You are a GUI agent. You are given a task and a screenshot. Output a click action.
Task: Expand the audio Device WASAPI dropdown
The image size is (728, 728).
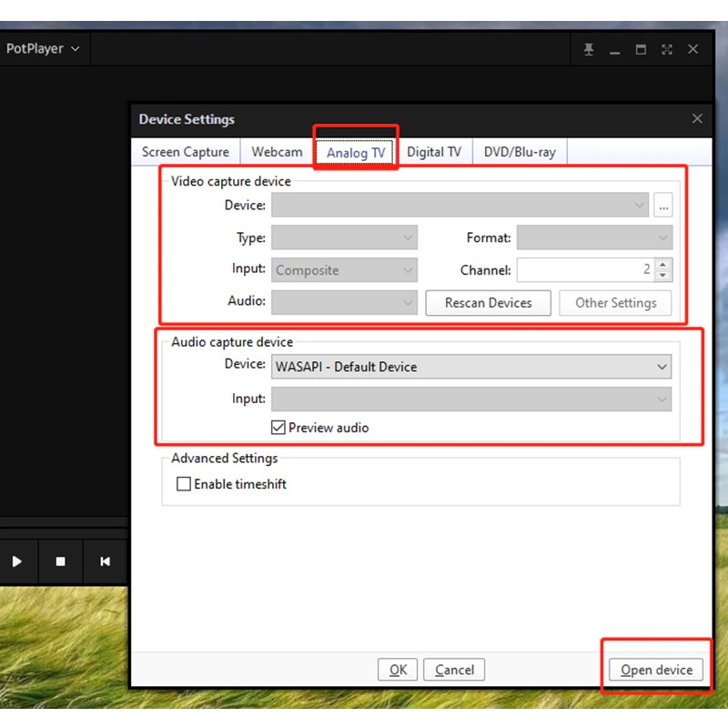point(471,367)
